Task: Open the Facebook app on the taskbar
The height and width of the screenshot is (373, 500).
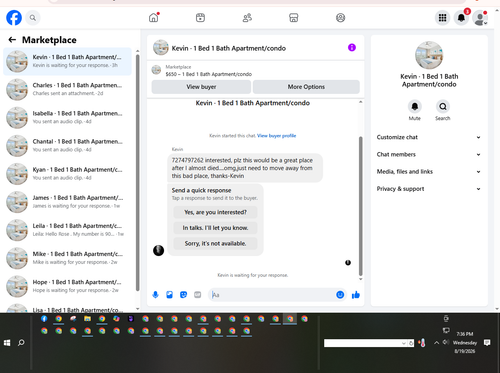Action: click(x=44, y=319)
